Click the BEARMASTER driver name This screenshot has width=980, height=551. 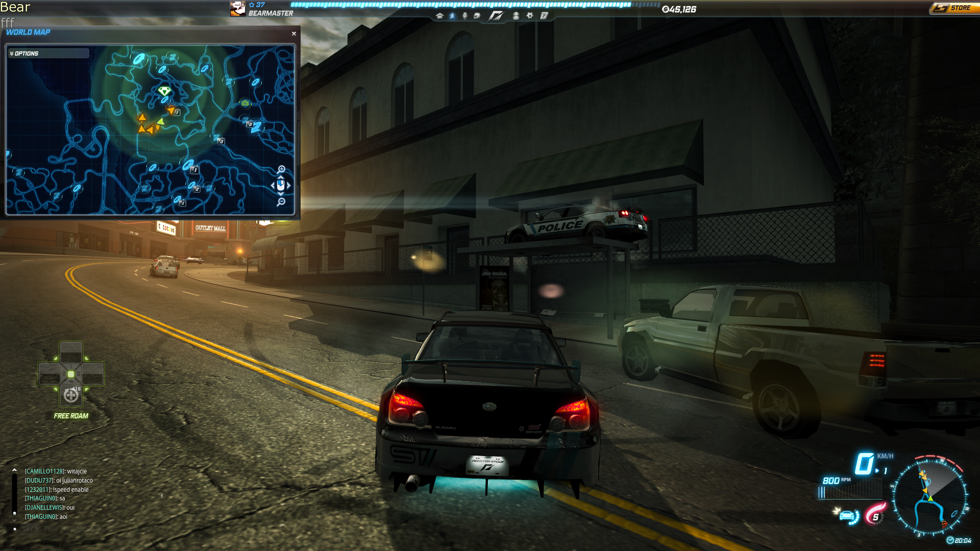click(271, 13)
